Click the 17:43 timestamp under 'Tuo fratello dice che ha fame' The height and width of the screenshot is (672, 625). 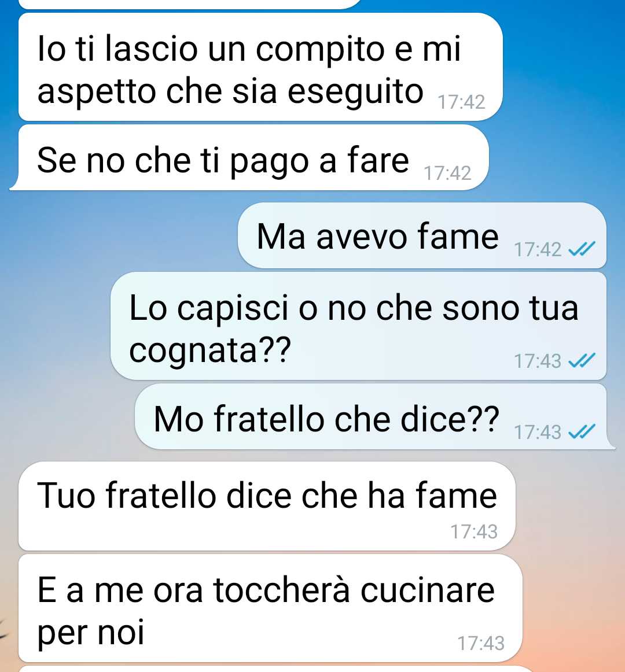coord(474,532)
